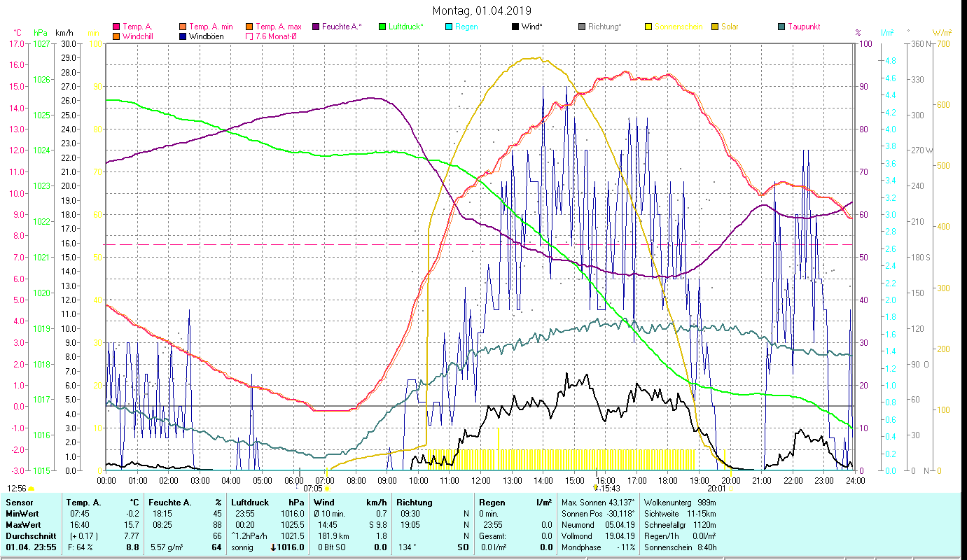The image size is (967, 560).
Task: Click the Sensor header in data table
Action: (19, 503)
